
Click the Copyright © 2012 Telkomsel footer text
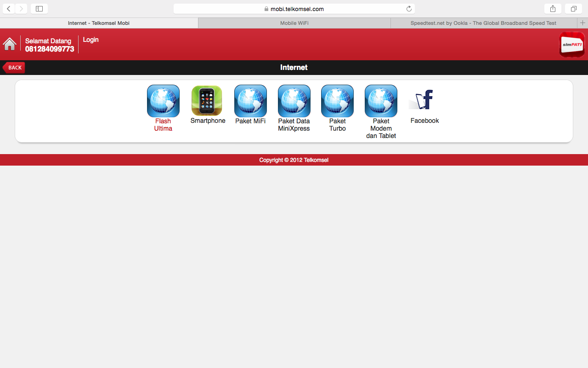tap(294, 160)
